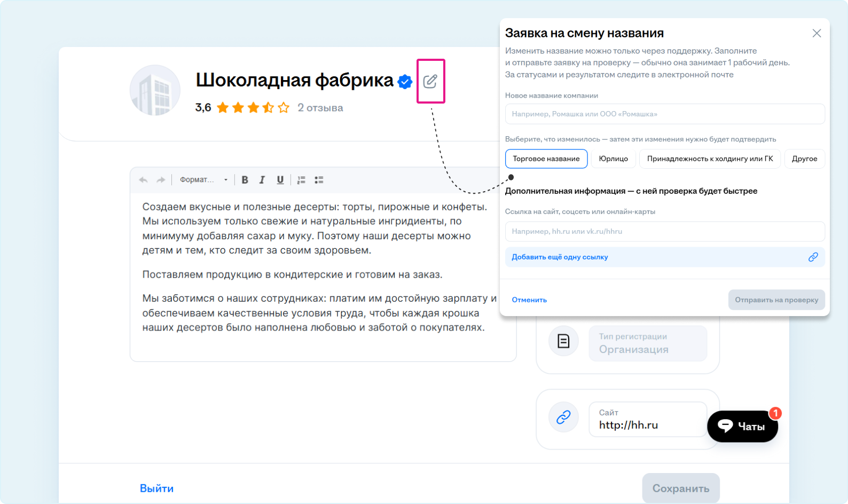Click the site or social link input field
Viewport: 848px width, 504px height.
click(x=664, y=231)
